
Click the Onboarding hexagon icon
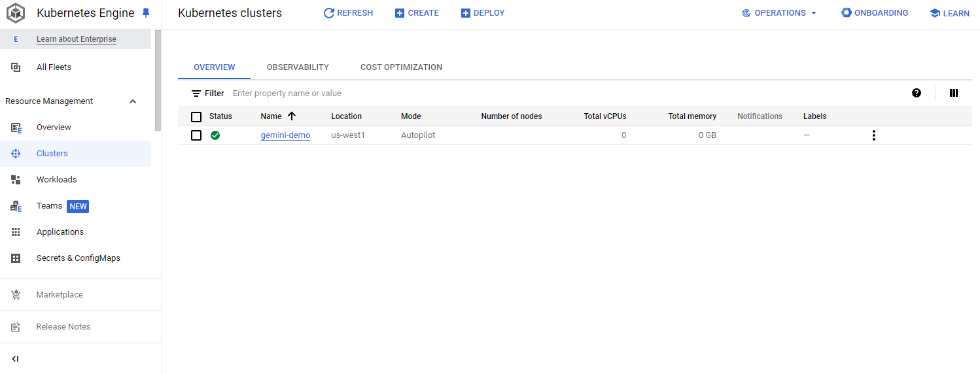pos(847,12)
